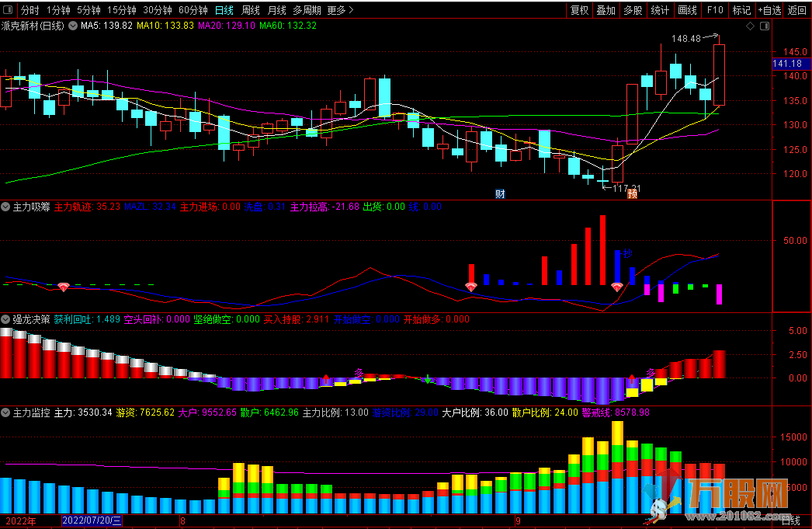Switch to the 月线 period

point(277,10)
